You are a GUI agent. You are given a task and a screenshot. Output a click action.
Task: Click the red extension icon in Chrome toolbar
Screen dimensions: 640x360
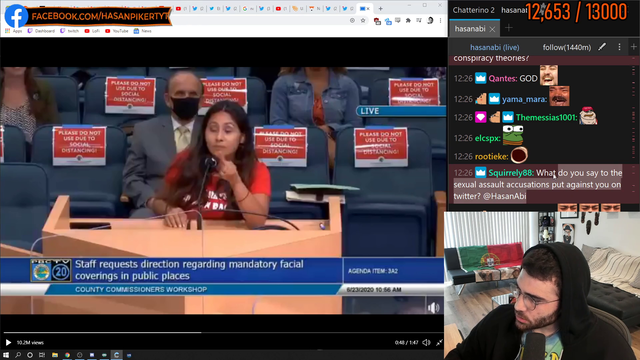click(x=377, y=21)
